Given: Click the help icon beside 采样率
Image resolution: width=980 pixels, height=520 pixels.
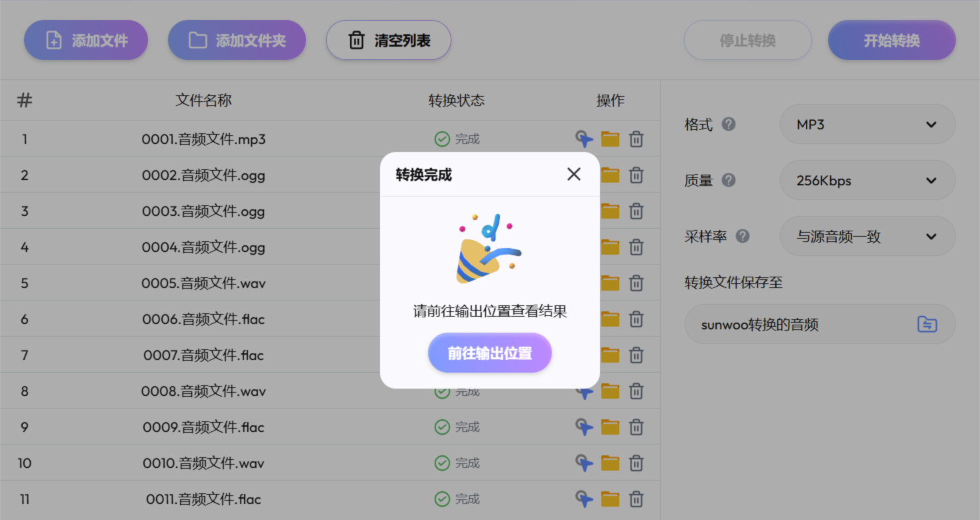Looking at the screenshot, I should point(743,236).
